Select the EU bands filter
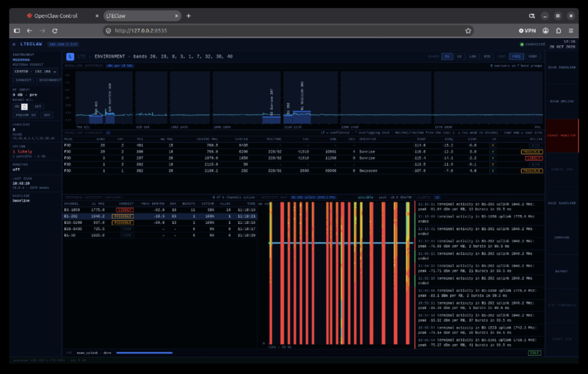 447,57
